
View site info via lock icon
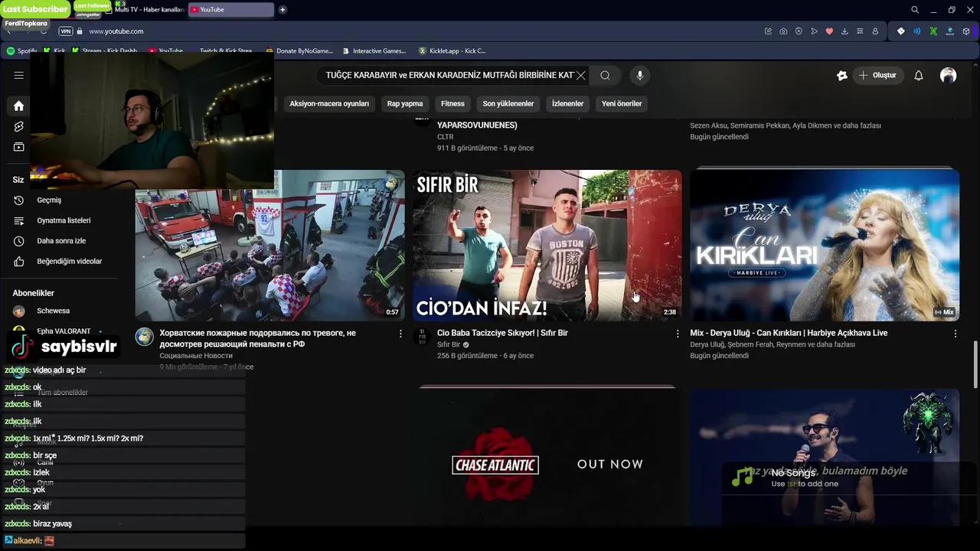[80, 31]
